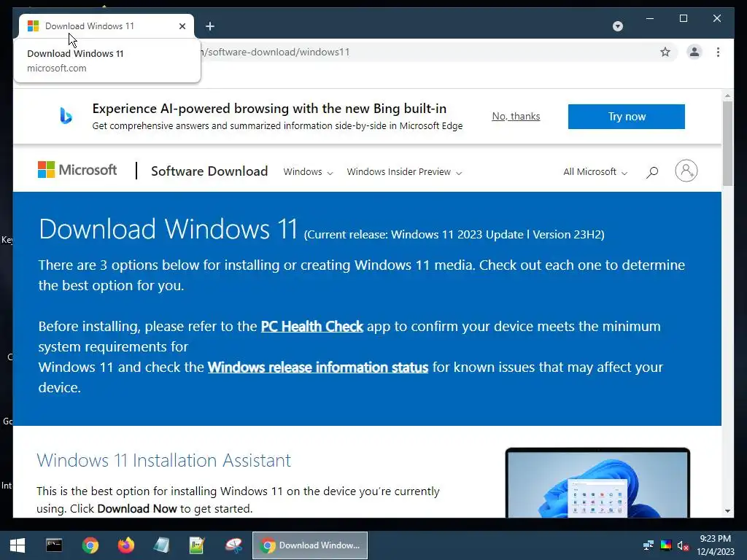
Task: Click the tab search dropdown arrow
Action: (x=617, y=26)
